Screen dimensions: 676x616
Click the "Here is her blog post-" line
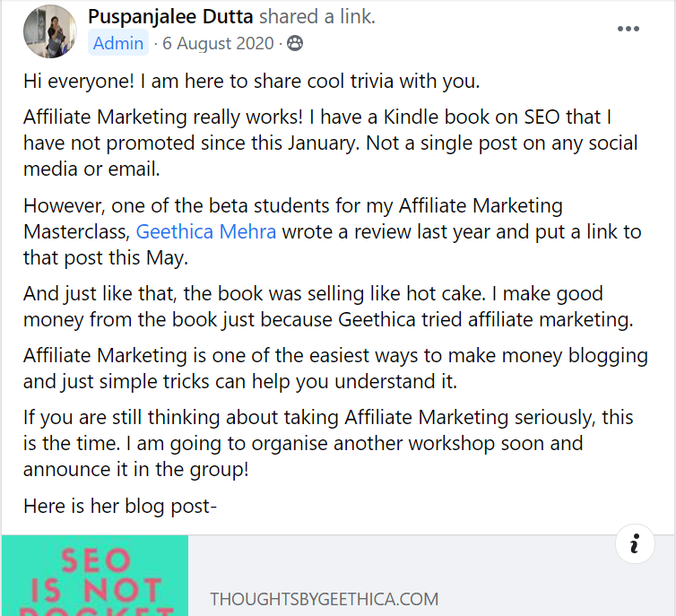(120, 507)
